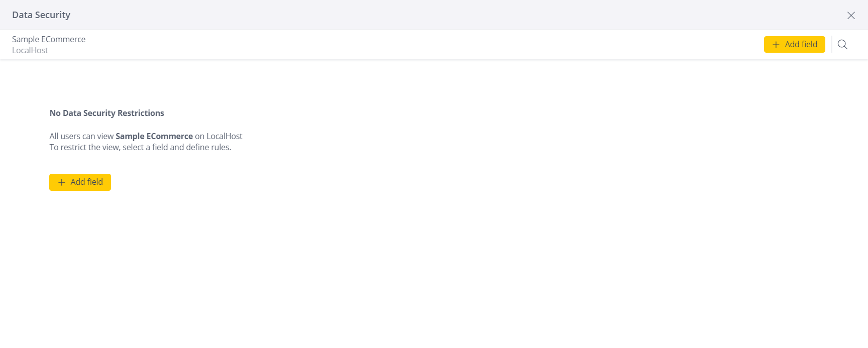Click the divider between Add field and search
The width and height of the screenshot is (868, 348).
(832, 45)
